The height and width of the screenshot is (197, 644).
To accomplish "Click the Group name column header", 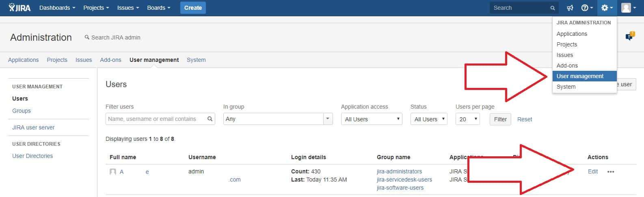I will [393, 157].
